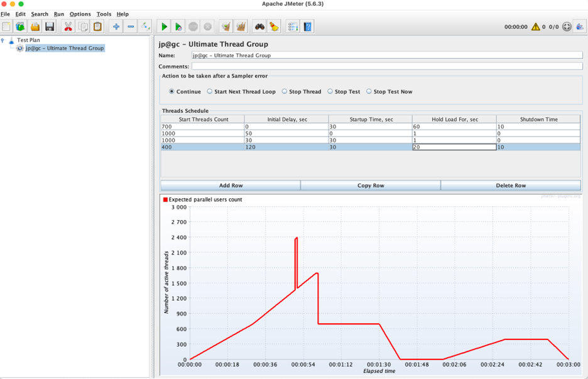Create a new test plan with New icon
This screenshot has height=379, width=588.
tap(6, 26)
